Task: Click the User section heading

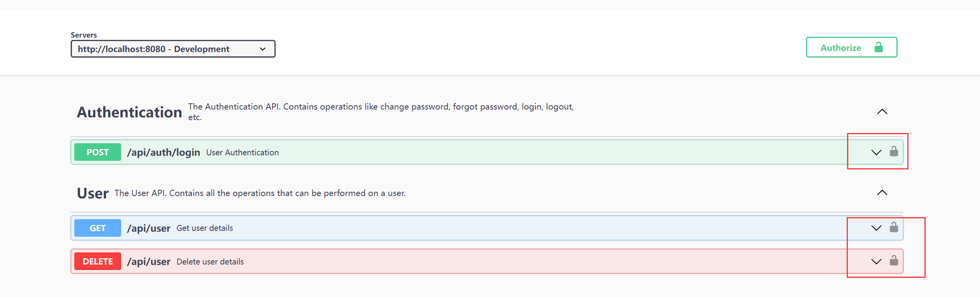Action: (93, 193)
